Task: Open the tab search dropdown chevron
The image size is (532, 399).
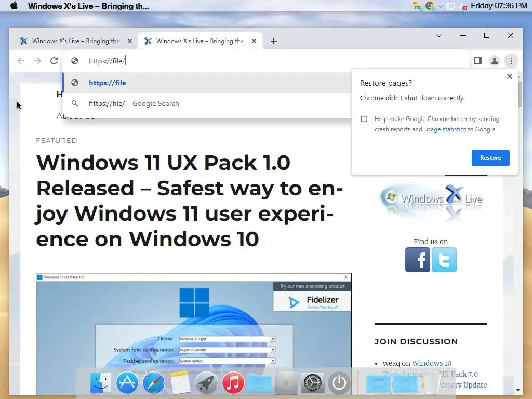Action: [438, 35]
